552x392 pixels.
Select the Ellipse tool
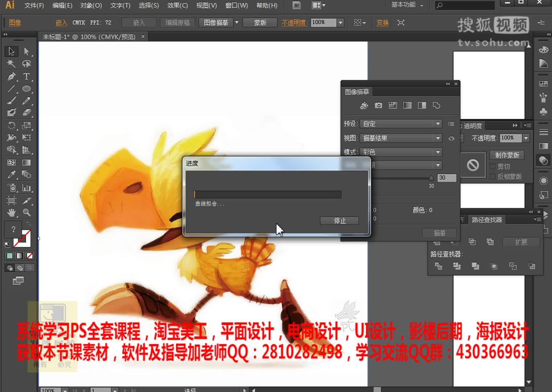click(x=27, y=89)
